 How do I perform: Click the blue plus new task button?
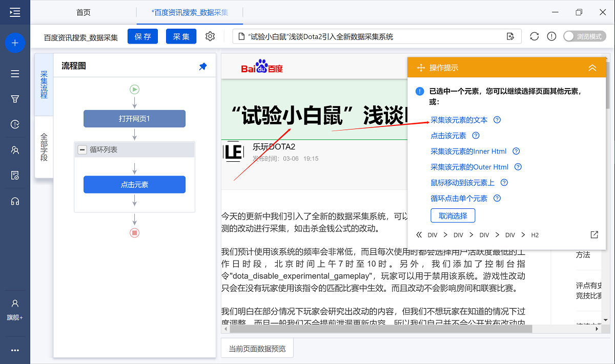15,43
